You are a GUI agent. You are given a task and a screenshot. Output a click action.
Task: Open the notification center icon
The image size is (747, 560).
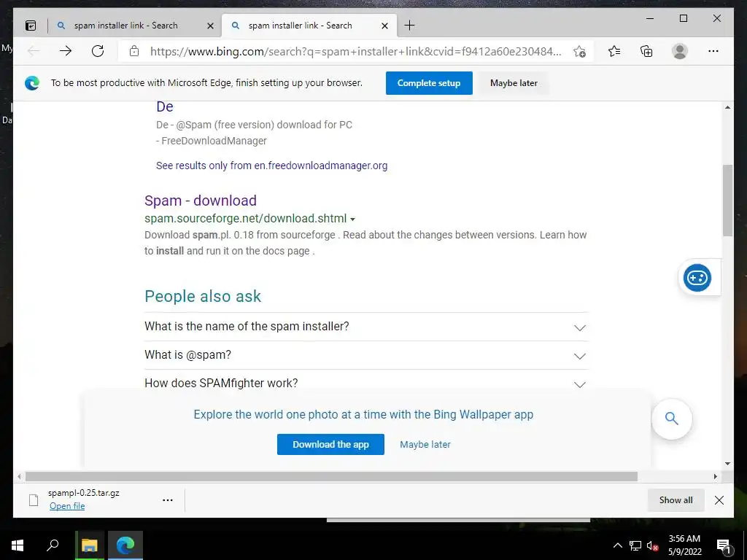724,545
